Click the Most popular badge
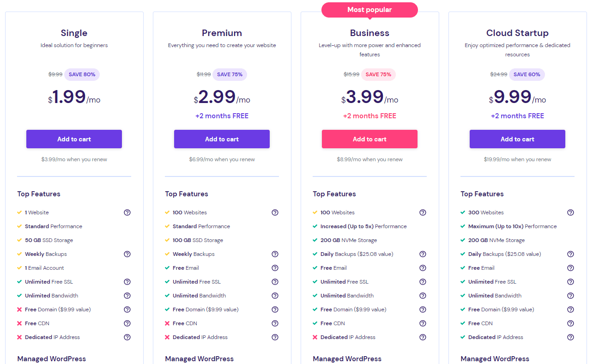Viewport: 593px width, 364px height. click(x=369, y=10)
